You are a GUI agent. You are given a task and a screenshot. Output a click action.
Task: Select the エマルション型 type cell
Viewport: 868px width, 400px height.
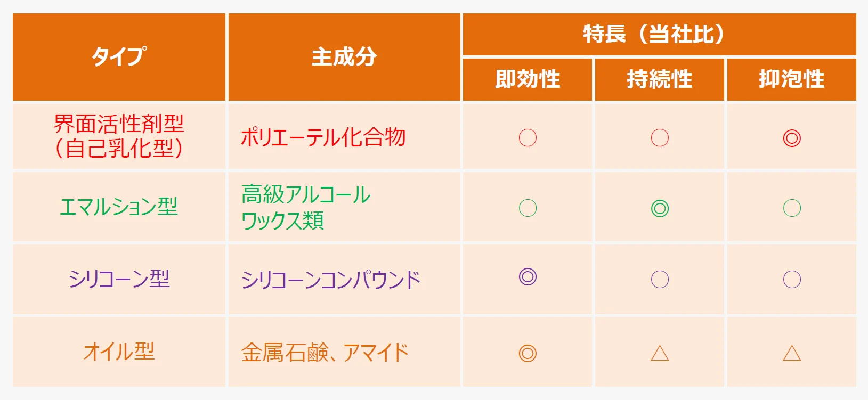(119, 207)
